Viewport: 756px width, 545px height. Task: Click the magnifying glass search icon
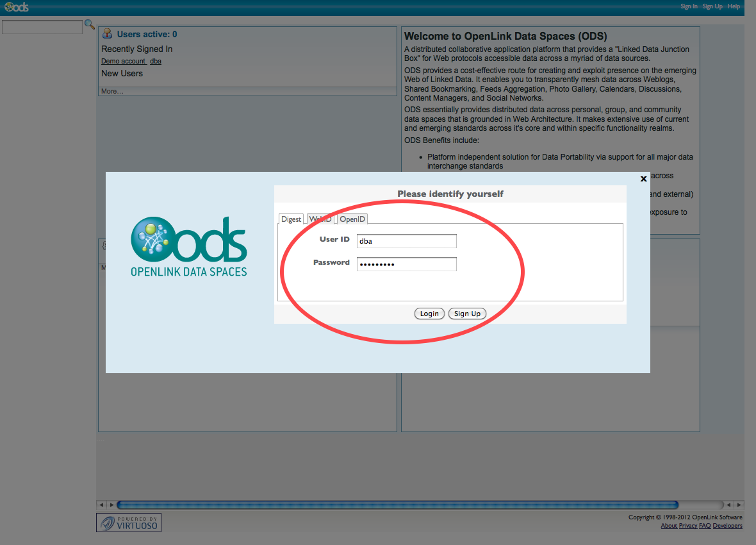point(90,25)
